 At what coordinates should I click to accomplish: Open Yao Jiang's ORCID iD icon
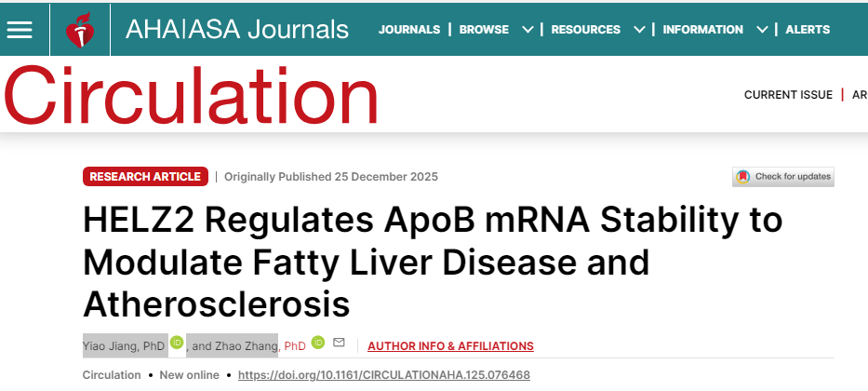tap(176, 344)
